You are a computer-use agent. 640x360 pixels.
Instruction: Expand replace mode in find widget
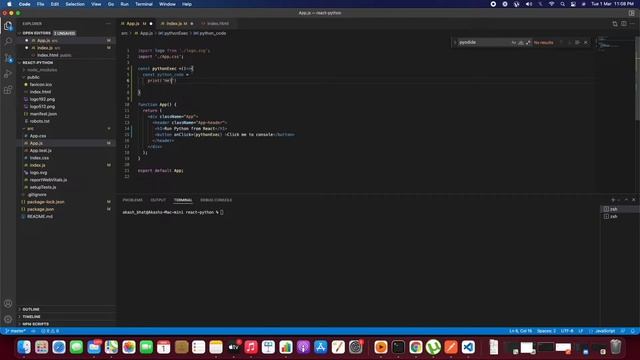tap(455, 42)
